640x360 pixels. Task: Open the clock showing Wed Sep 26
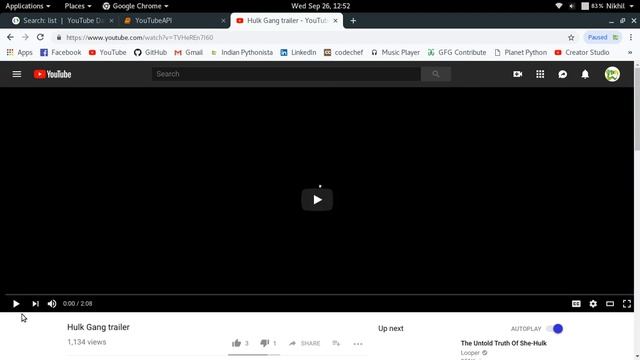coord(320,6)
